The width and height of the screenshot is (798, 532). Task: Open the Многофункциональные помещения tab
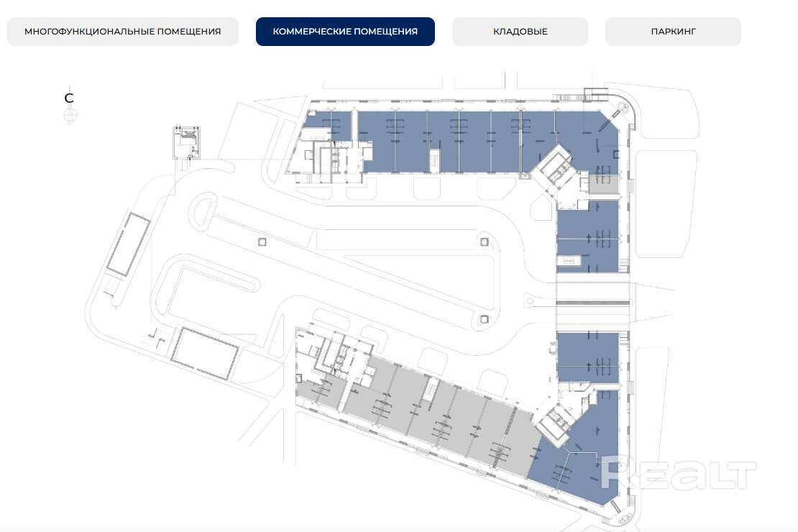(122, 32)
